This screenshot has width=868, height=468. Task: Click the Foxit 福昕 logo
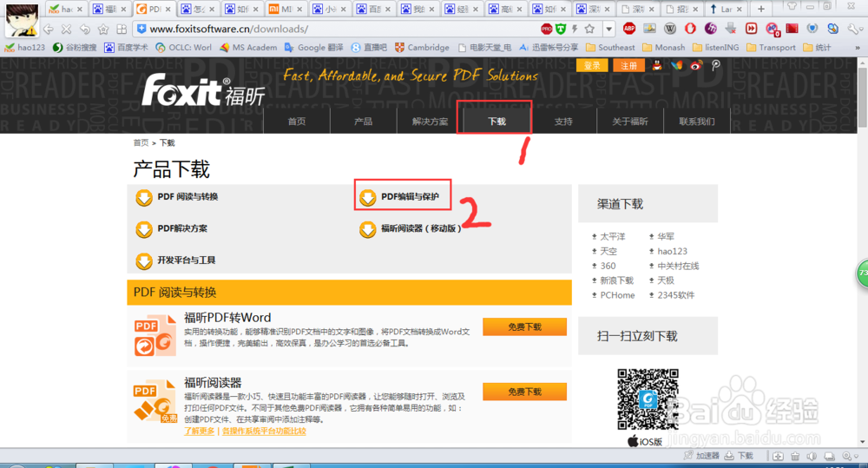tap(203, 90)
